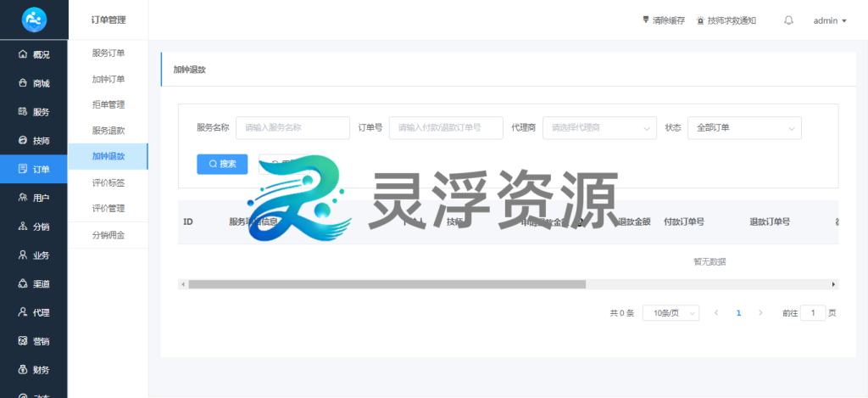Open the 状态 全部订单 dropdown
Viewport: 868px width, 398px height.
744,127
